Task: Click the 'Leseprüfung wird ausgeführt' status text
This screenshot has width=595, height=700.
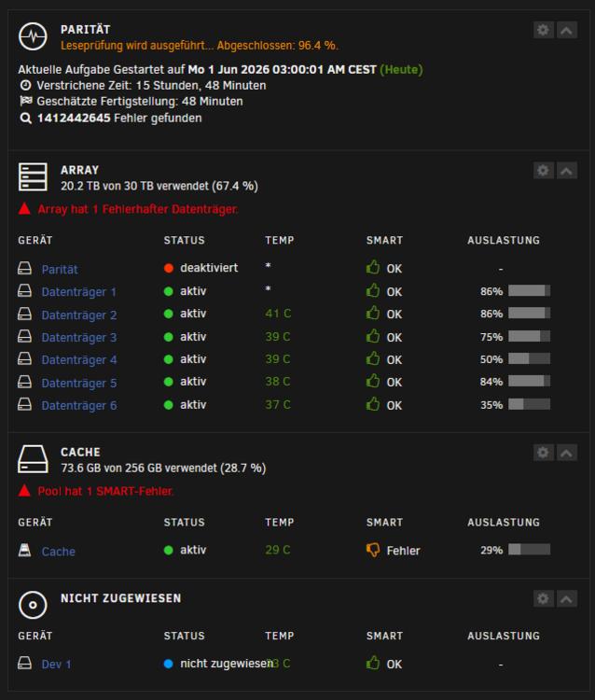Action: tap(200, 46)
